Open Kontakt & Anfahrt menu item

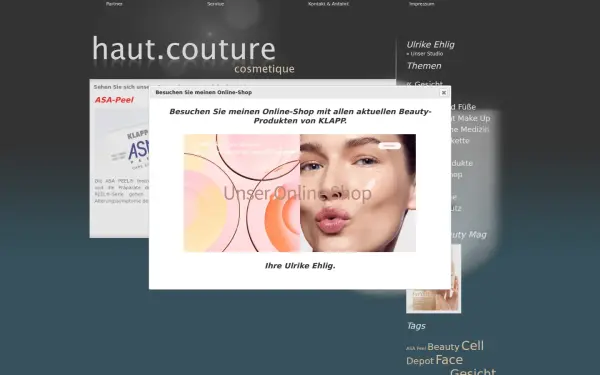(x=328, y=4)
